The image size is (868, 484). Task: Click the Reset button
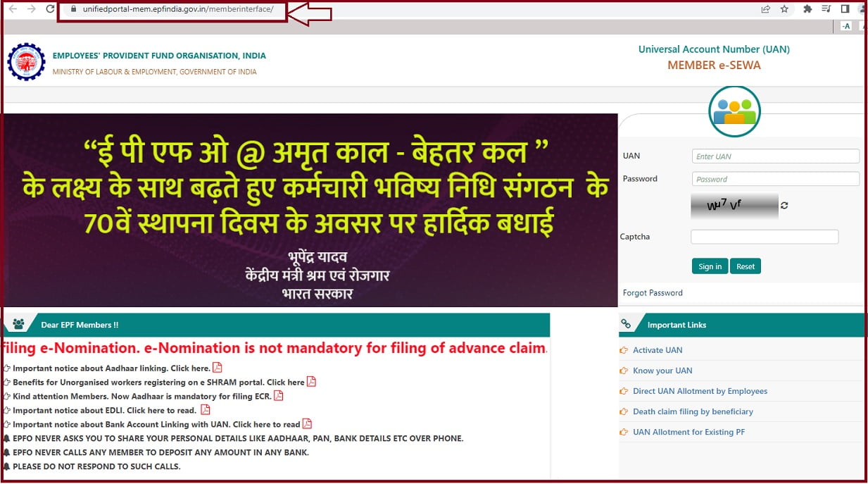(746, 266)
